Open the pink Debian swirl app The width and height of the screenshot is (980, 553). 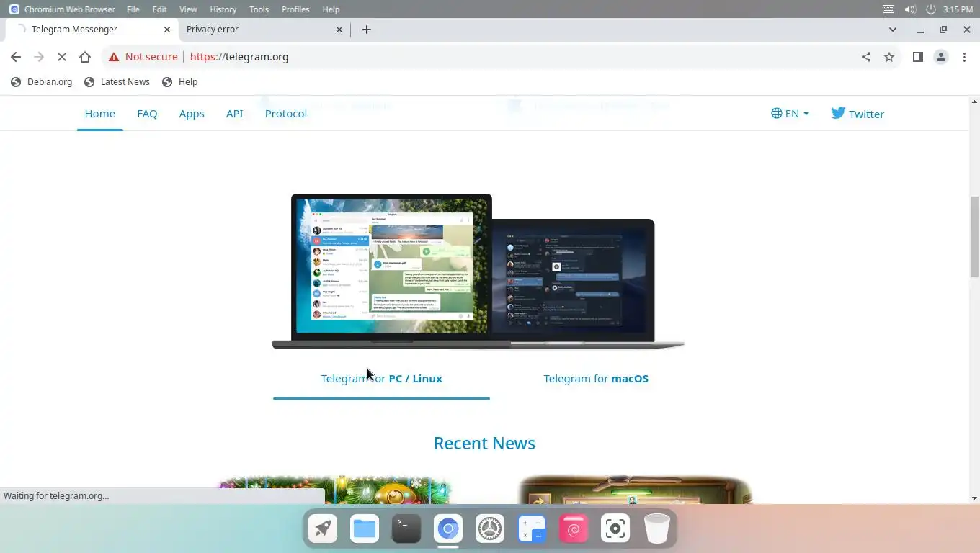click(574, 529)
